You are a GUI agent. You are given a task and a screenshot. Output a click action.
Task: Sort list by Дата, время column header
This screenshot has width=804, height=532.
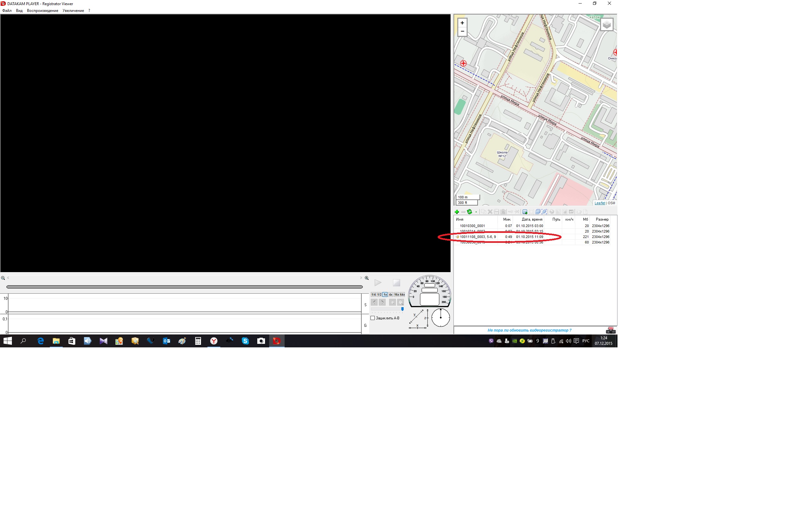(x=532, y=219)
